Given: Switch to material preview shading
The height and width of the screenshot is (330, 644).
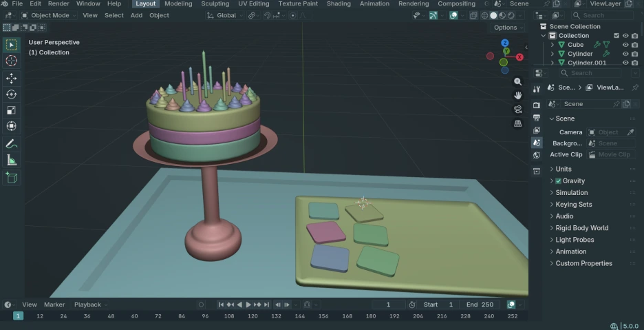Looking at the screenshot, I should click(502, 16).
